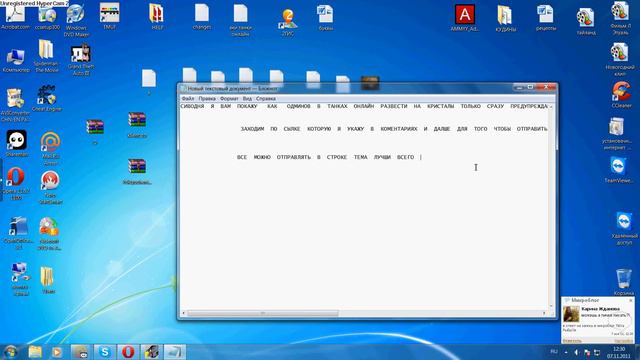Click the horizontal scrollbar left arrow
Screen dimensions: 640x360
[x=183, y=313]
